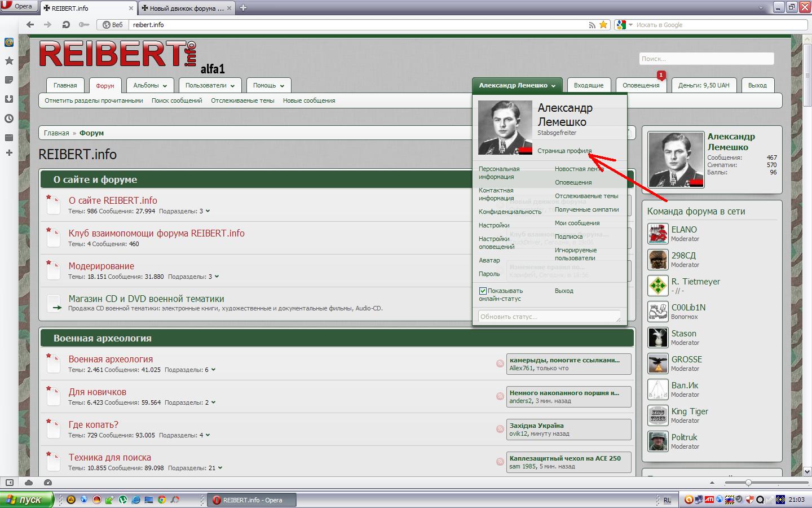
Task: Click the redirect arrow icon for Магазин CD
Action: pyautogui.click(x=54, y=304)
